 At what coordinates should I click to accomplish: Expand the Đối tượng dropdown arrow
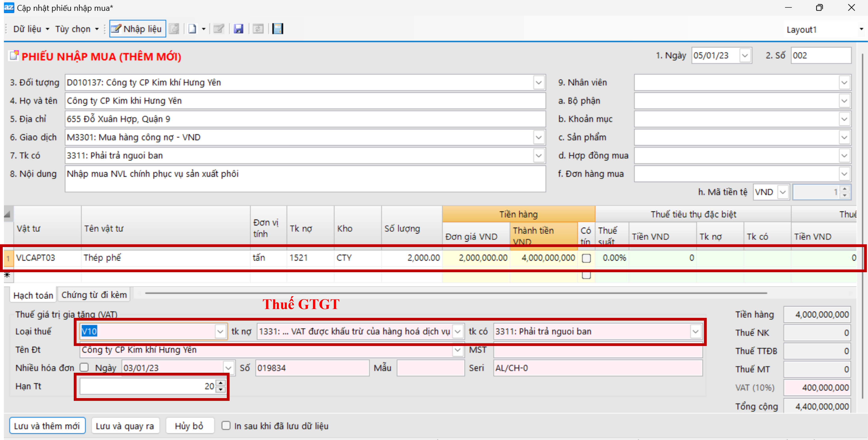pos(539,83)
